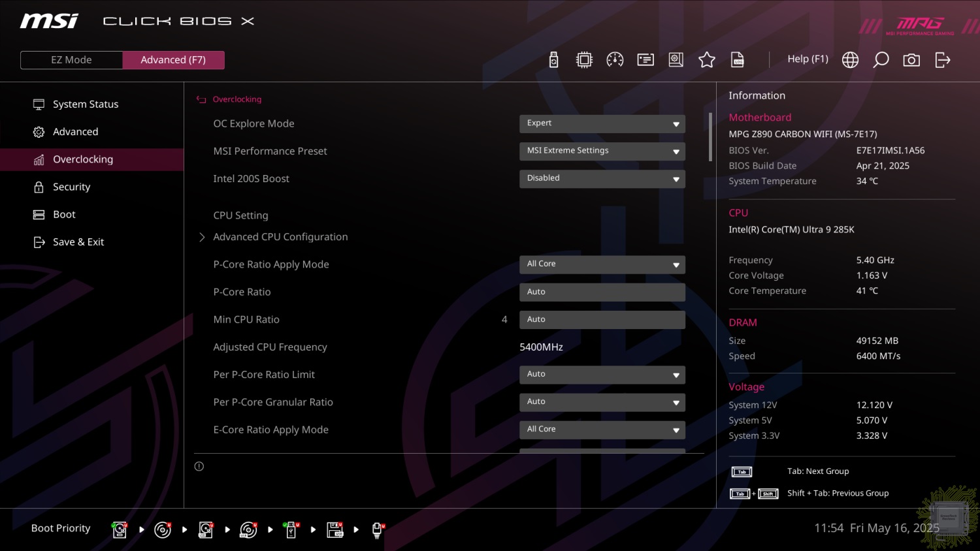This screenshot has height=551, width=980.
Task: Open the Per P-Core Ratio Limit dropdown
Action: [x=602, y=375]
